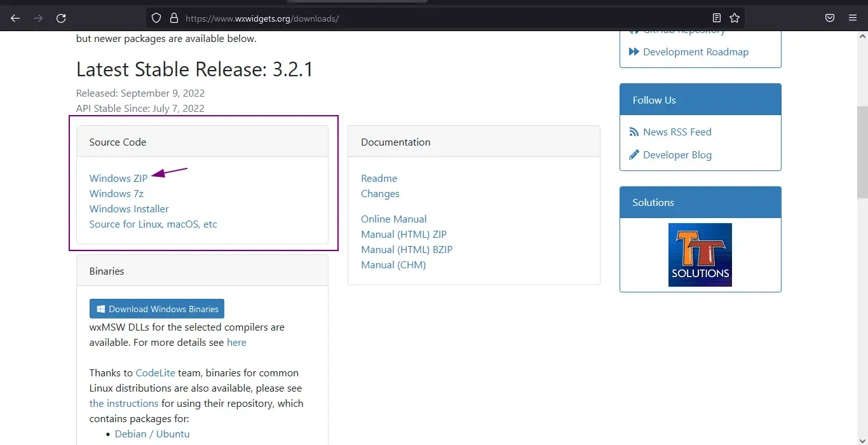The image size is (868, 445).
Task: Open the Manual (CHM) link
Action: tap(393, 265)
